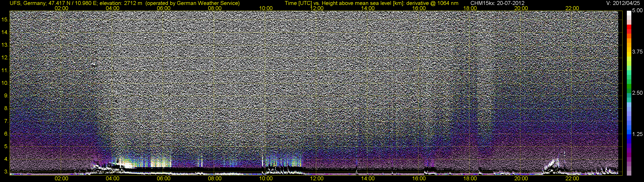
Task: Click the "4." height axis label
Action: pyautogui.click(x=6, y=159)
